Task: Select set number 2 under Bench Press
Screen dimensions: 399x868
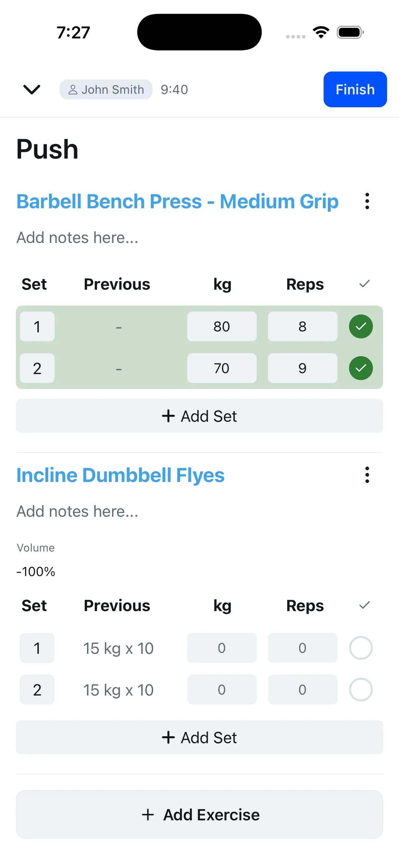Action: coord(37,368)
